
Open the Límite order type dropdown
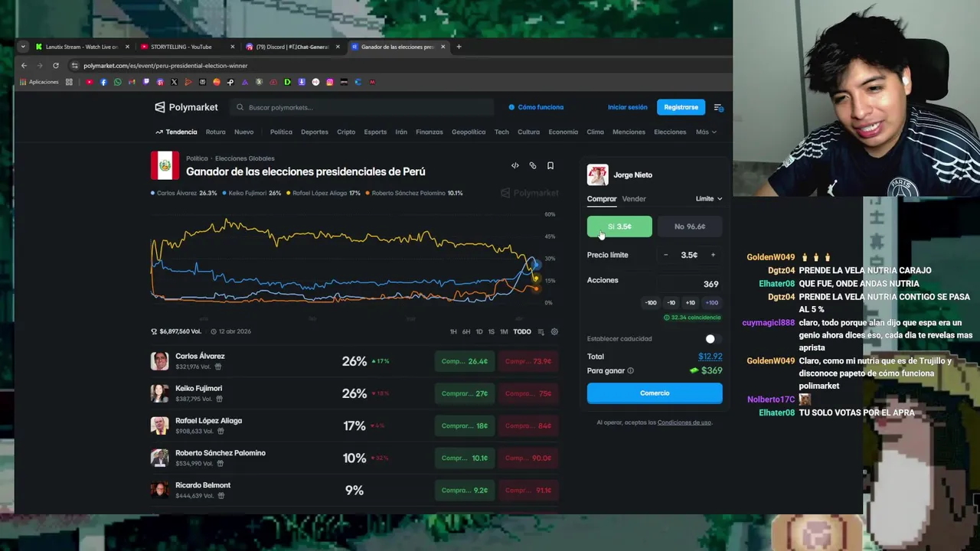(708, 199)
